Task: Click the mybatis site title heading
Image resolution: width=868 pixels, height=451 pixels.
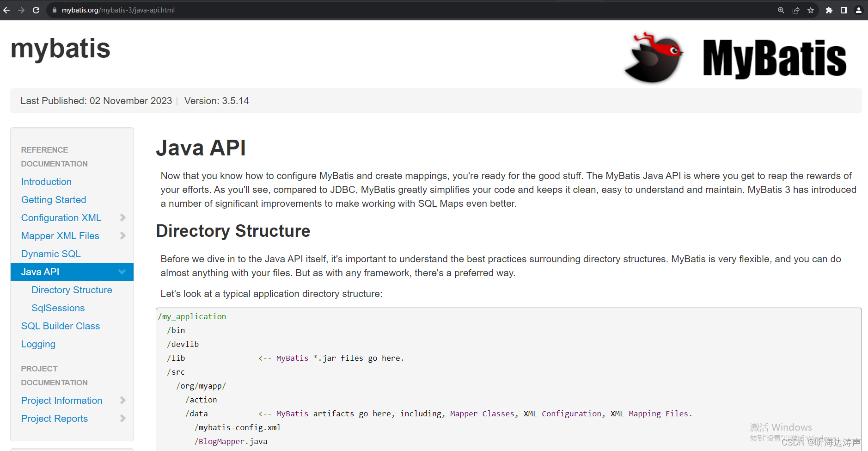Action: click(x=61, y=49)
